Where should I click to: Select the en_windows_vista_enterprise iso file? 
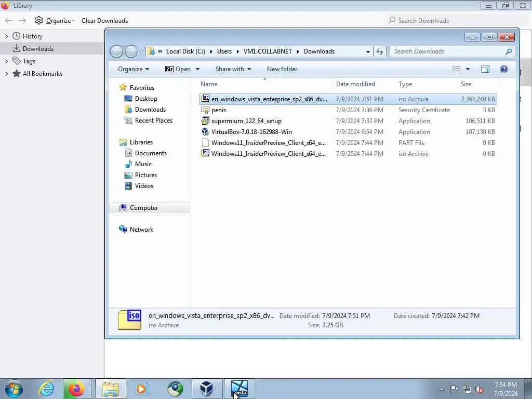(x=348, y=99)
